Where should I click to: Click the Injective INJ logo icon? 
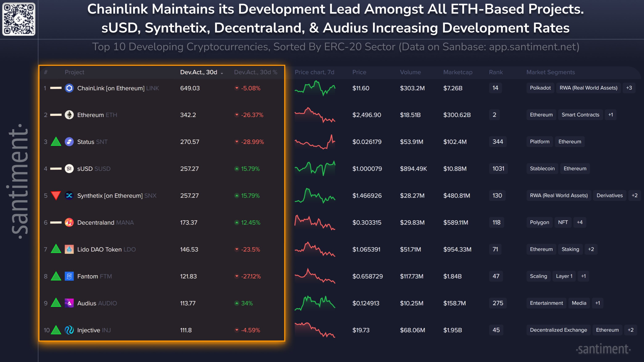coord(69,330)
